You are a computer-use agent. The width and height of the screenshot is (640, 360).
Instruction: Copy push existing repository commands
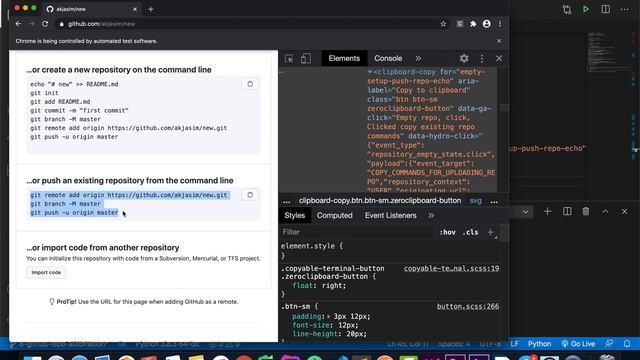click(250, 195)
